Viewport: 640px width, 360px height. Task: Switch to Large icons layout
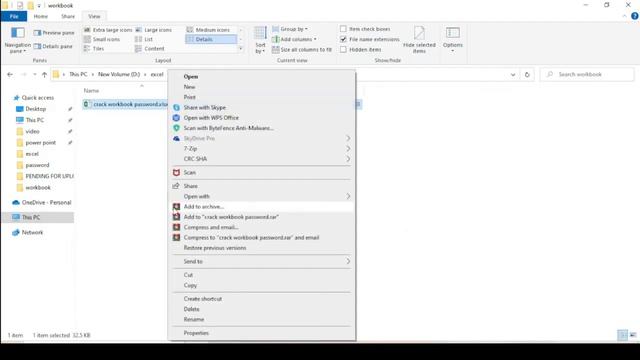(x=153, y=30)
